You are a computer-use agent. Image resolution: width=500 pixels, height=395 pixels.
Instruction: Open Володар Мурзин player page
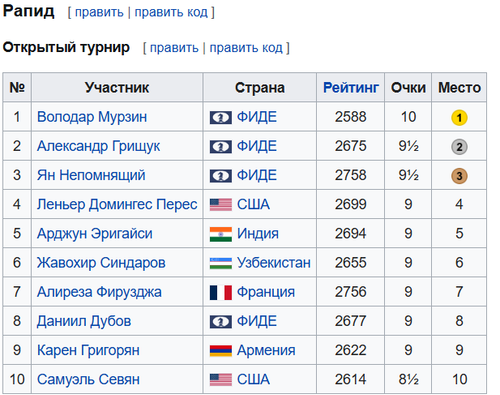(x=92, y=117)
